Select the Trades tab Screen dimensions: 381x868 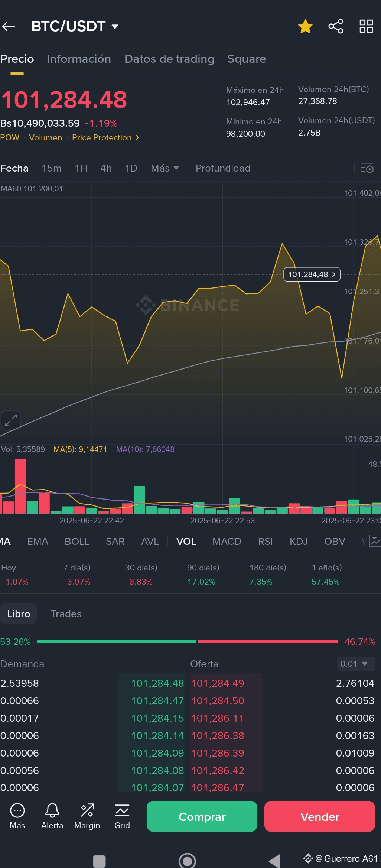[66, 614]
